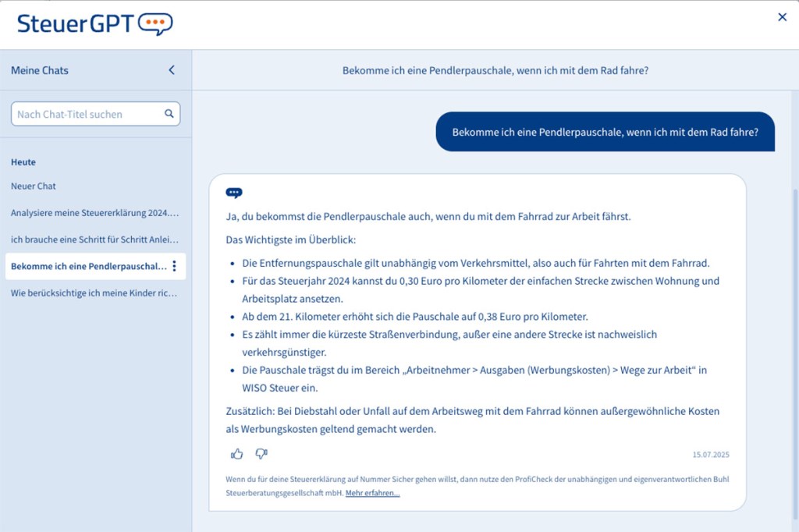The image size is (799, 532).
Task: Click the date 15.07.2025
Action: click(x=711, y=455)
